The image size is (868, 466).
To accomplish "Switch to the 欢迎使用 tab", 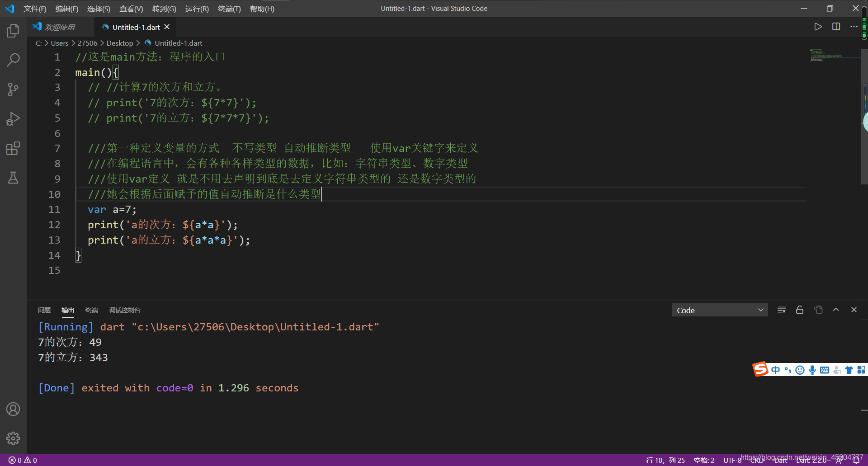I will (x=60, y=27).
